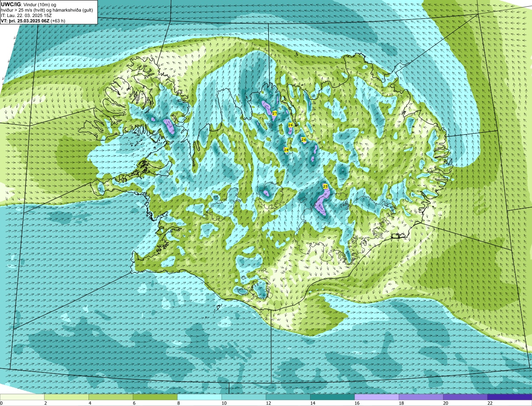Select the 4–6 m/s green legend swatch
Screen dimensions: 532x406
click(x=111, y=397)
